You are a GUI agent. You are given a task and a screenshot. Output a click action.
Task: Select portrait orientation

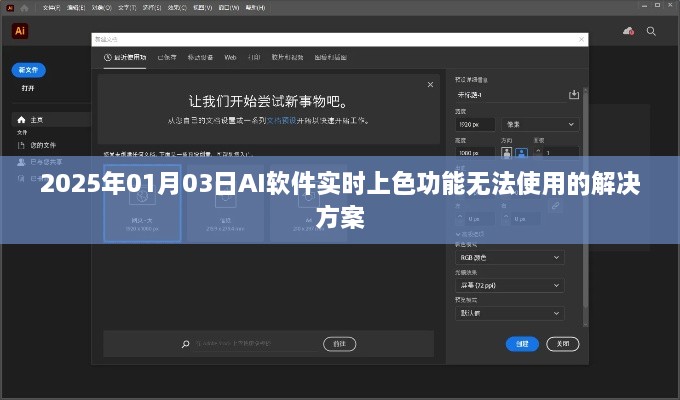click(506, 153)
